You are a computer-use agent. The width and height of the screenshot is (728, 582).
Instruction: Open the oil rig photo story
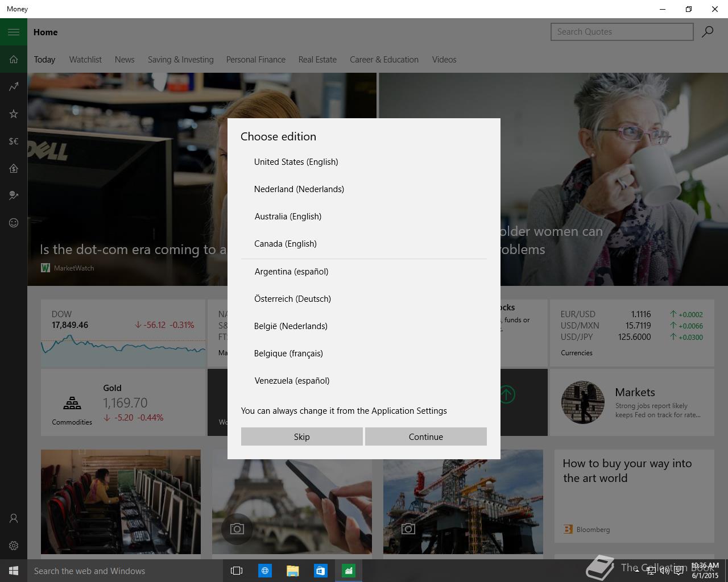point(463,502)
